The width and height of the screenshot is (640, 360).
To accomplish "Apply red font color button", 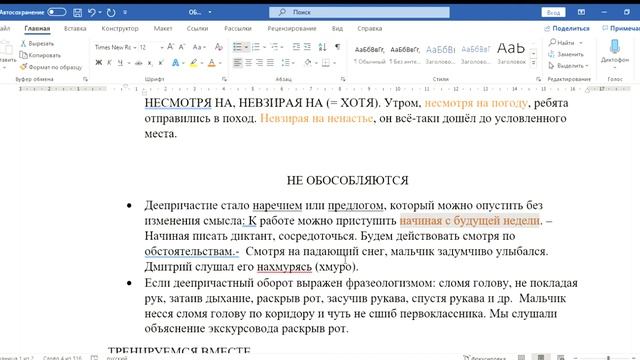I will tap(211, 63).
